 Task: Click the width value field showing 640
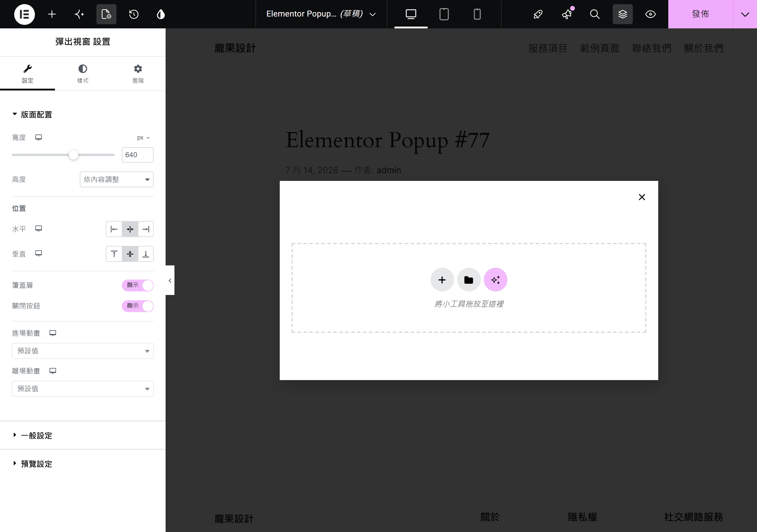138,155
